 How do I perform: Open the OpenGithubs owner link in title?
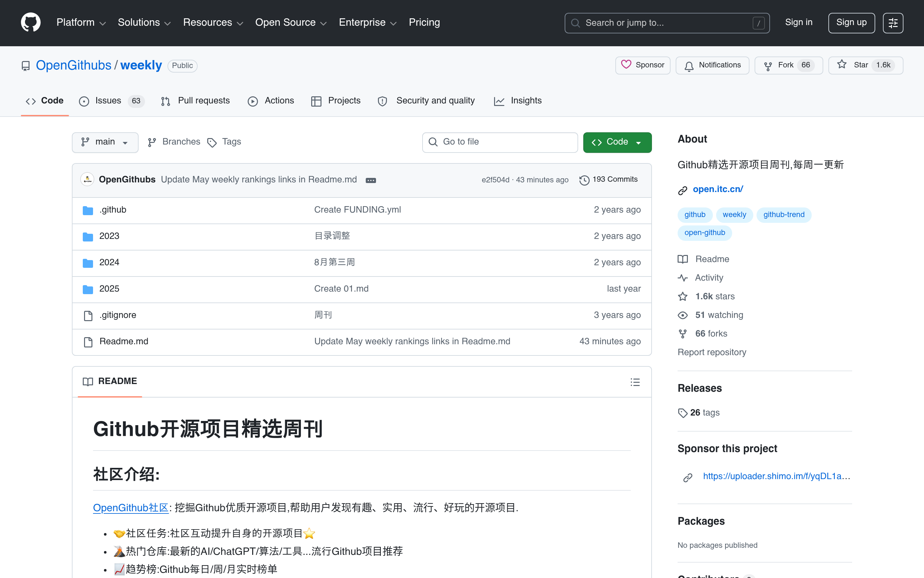(73, 66)
